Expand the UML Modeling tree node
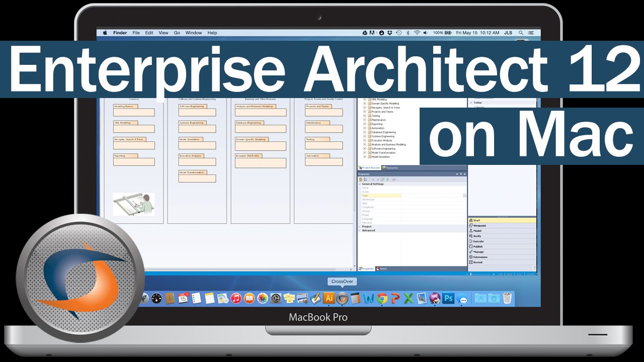This screenshot has height=362, width=644. coord(365,100)
